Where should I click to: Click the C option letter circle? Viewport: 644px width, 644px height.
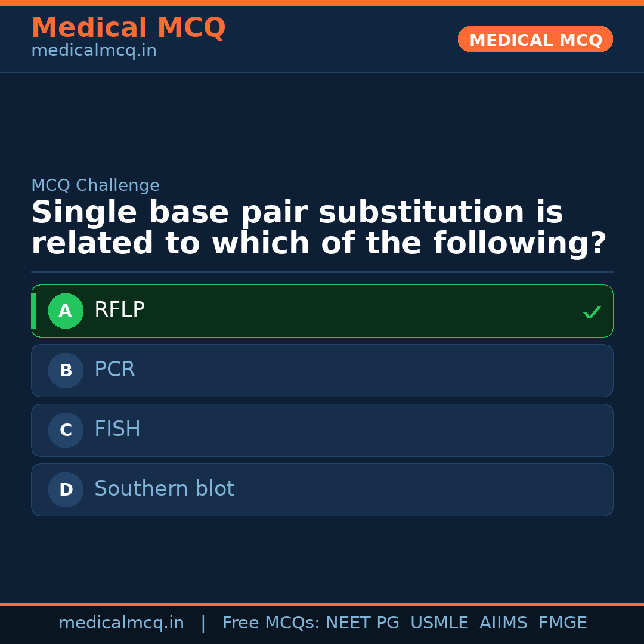66,430
